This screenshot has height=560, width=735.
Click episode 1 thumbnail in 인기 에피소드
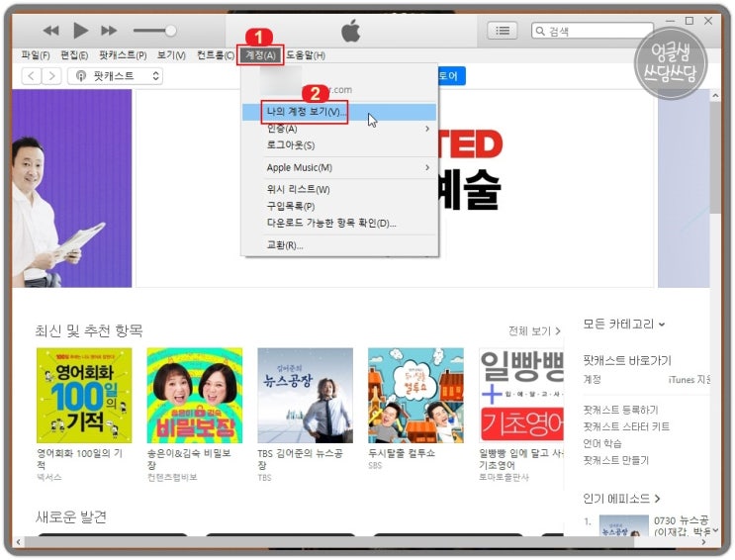pos(624,525)
